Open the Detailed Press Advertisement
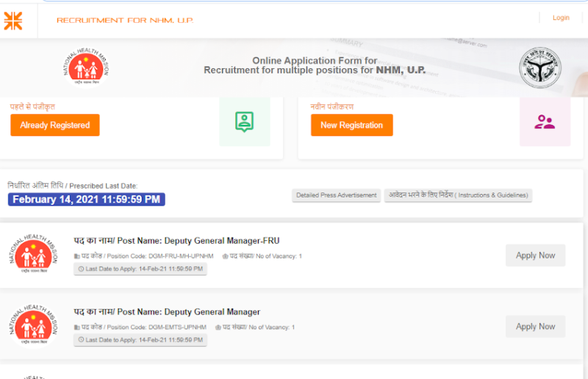This screenshot has width=588, height=379. click(336, 195)
